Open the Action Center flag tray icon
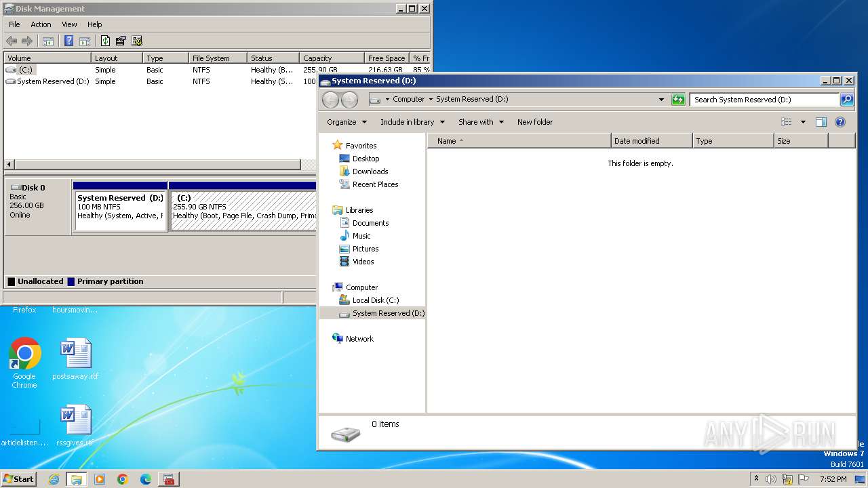Screen dimensions: 868x488 (x=804, y=479)
